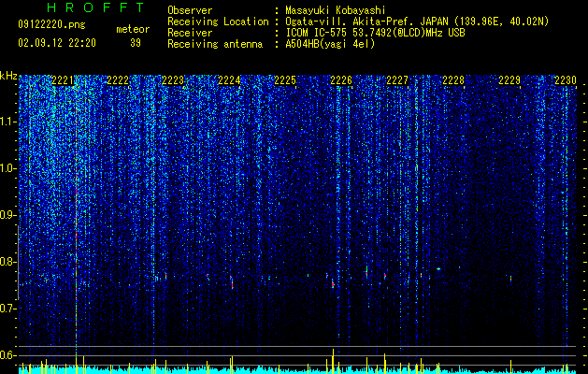Click the antenna text A504HB(yagi 4el)
588x374 pixels.
pyautogui.click(x=330, y=44)
